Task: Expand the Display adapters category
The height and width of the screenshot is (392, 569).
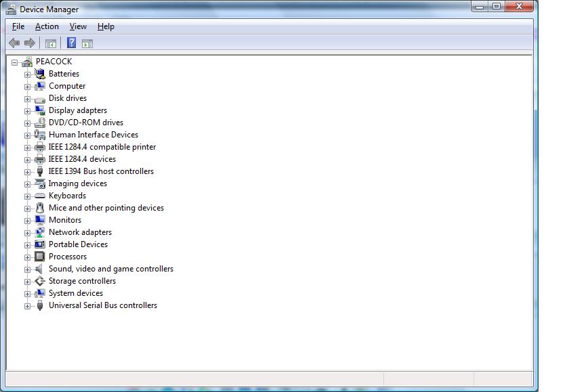Action: (28, 110)
